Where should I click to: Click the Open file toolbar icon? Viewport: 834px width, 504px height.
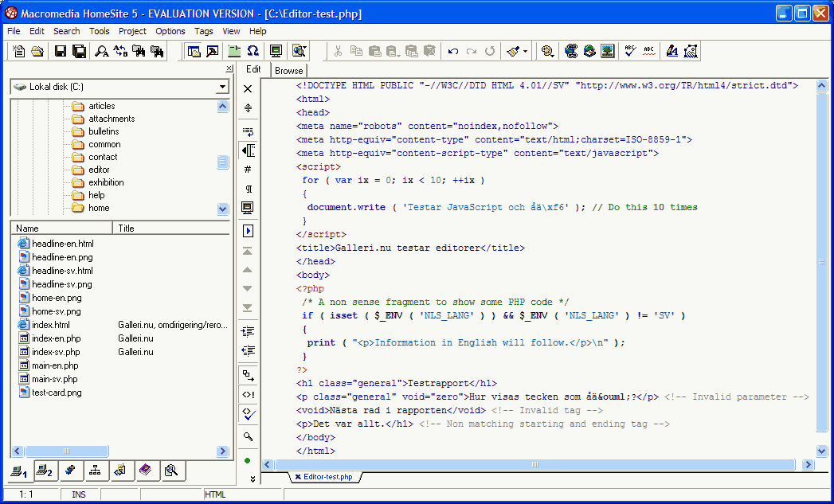(37, 51)
